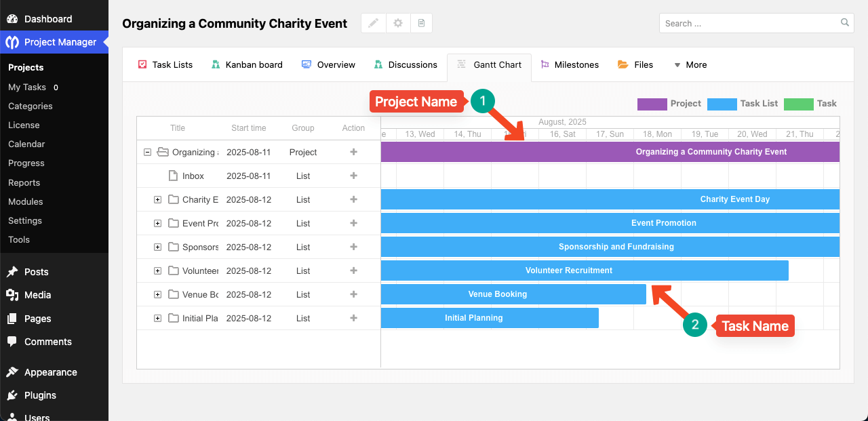
Task: Click plus action in Sponsorship row
Action: coord(353,247)
